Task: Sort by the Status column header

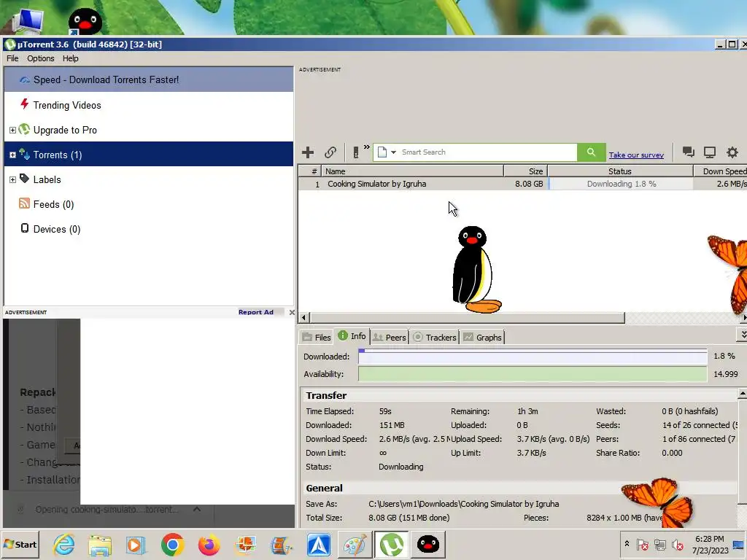Action: click(620, 171)
